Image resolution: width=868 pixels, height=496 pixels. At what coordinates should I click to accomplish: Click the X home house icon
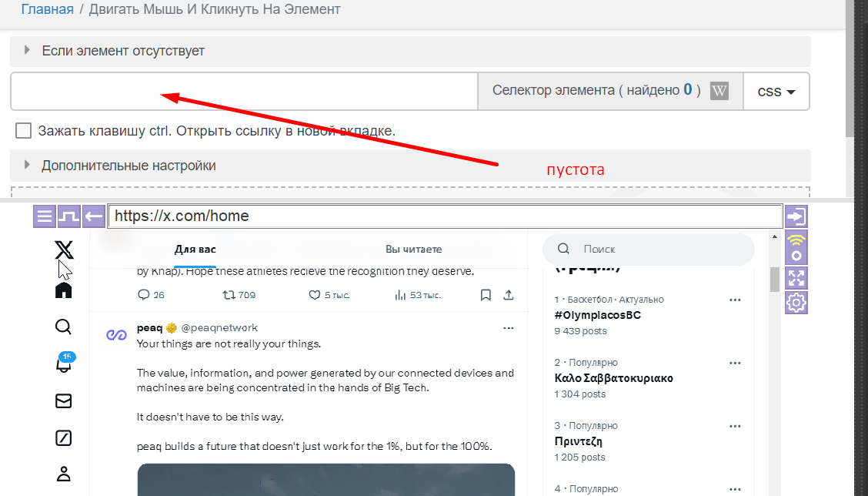pyautogui.click(x=64, y=290)
